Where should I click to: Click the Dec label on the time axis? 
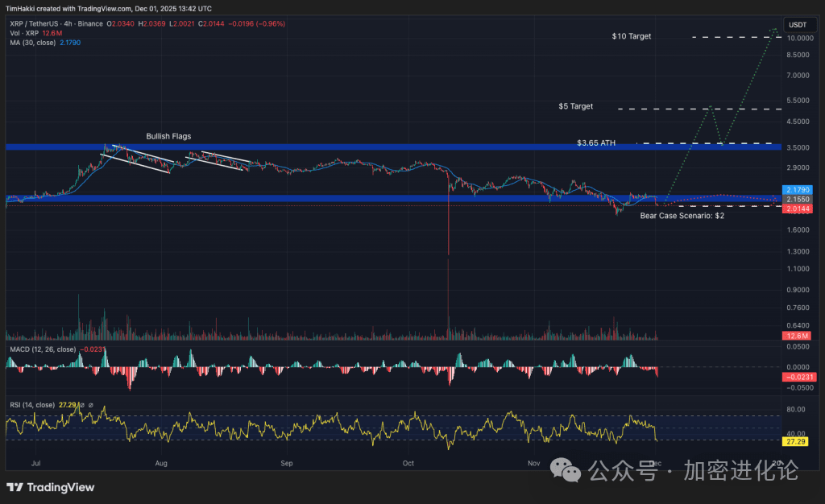click(655, 463)
